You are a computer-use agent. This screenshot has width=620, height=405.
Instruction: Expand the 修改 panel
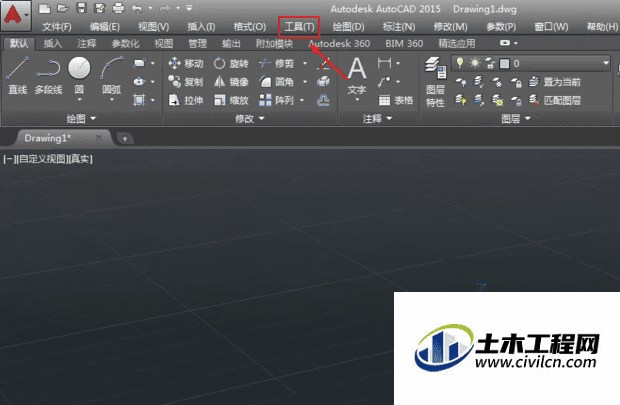pos(250,118)
